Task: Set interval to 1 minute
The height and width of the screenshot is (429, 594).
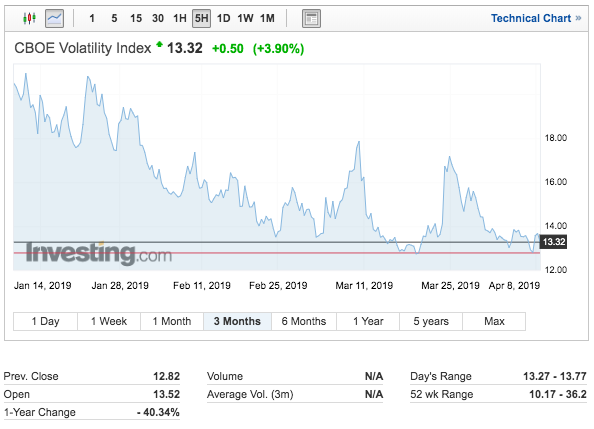Action: point(92,18)
